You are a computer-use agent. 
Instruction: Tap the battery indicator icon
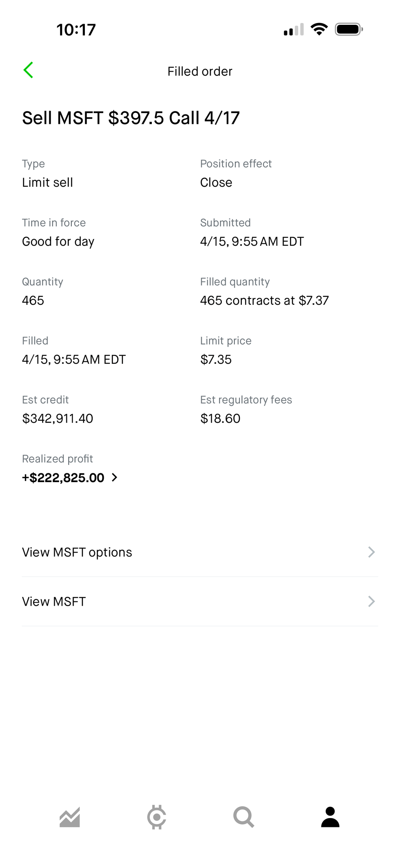pos(349,29)
